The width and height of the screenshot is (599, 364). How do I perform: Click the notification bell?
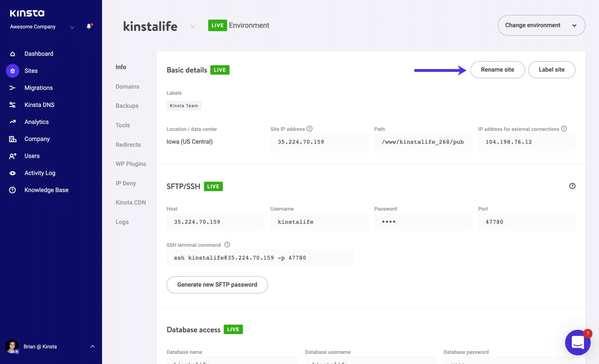pos(88,26)
